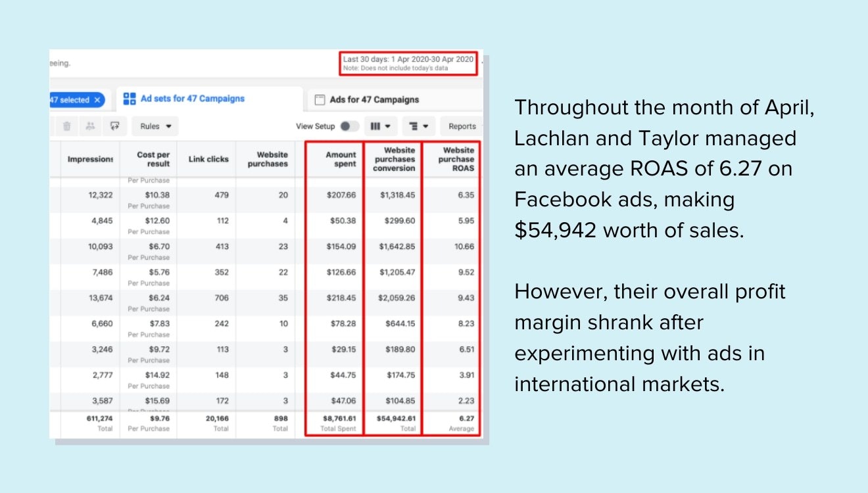Sort by Amount spent column
The image size is (868, 493).
(340, 159)
